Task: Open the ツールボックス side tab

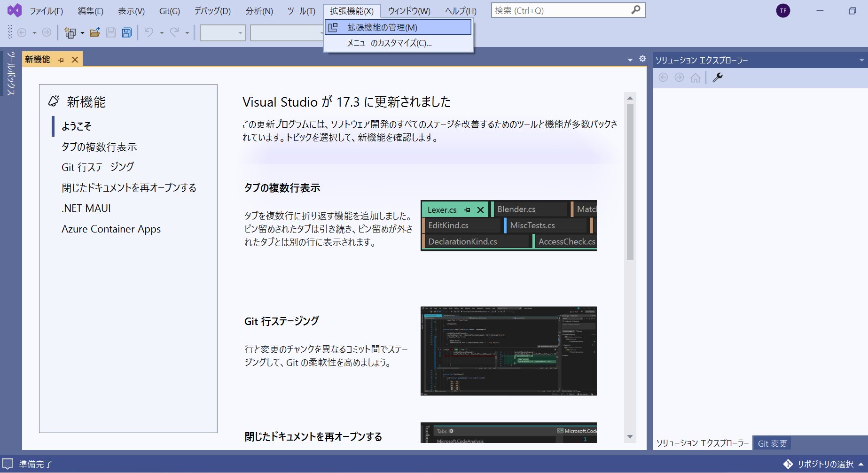Action: point(11,73)
